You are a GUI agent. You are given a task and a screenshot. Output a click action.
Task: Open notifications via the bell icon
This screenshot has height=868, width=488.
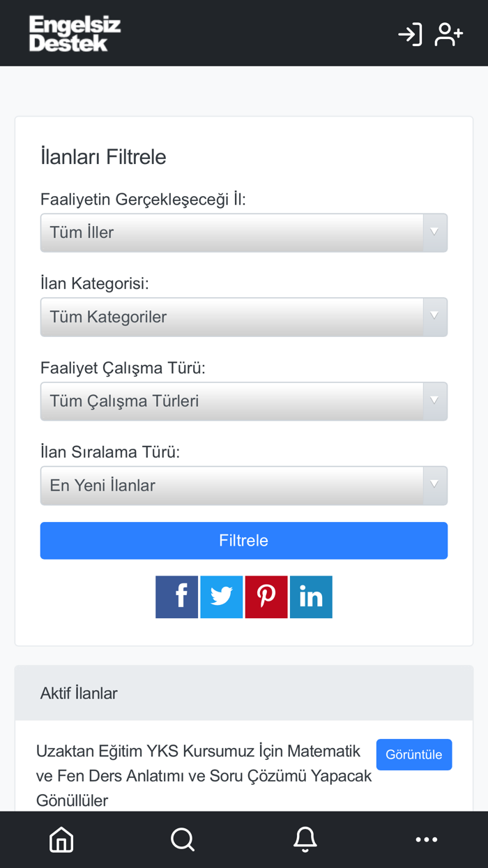[305, 839]
